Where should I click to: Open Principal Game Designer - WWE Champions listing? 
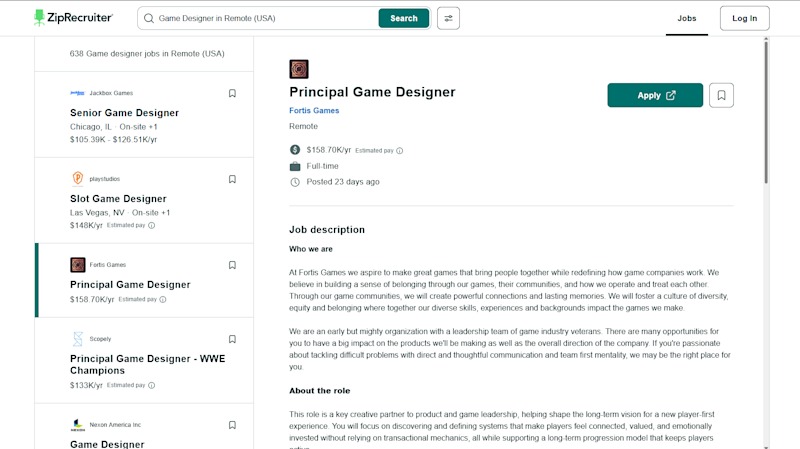click(x=147, y=364)
